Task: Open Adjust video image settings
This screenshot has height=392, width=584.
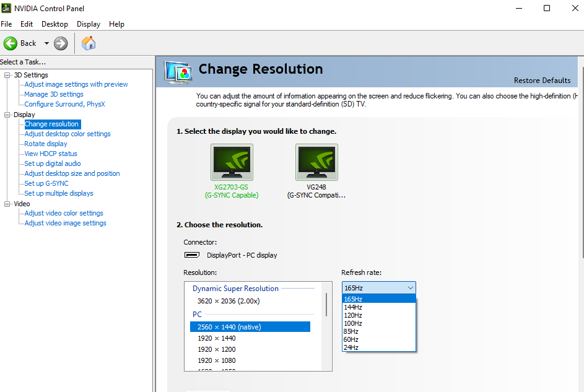Action: click(x=65, y=223)
